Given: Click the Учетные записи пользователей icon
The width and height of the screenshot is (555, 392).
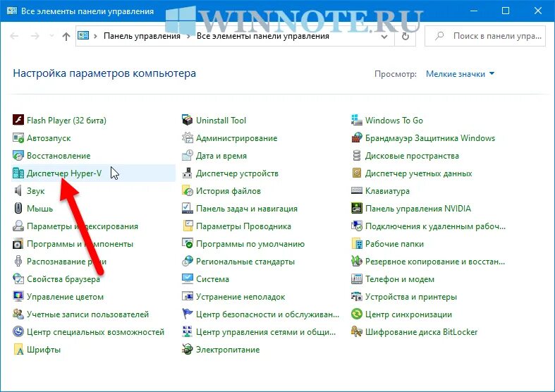Looking at the screenshot, I should [18, 314].
